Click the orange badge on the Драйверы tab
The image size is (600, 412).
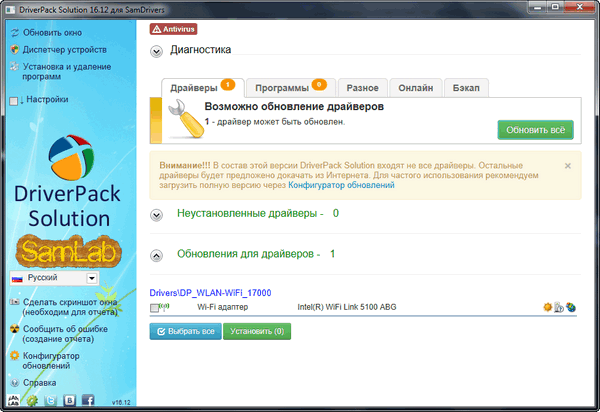(228, 84)
